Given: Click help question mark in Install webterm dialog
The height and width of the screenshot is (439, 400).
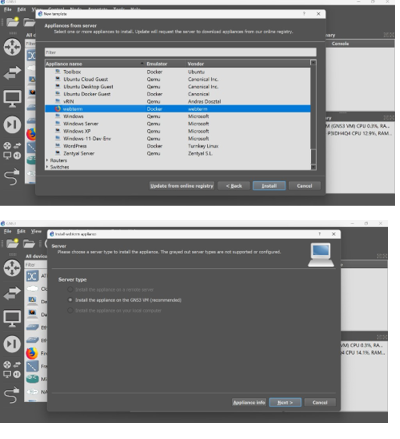Looking at the screenshot, I should pyautogui.click(x=319, y=234).
